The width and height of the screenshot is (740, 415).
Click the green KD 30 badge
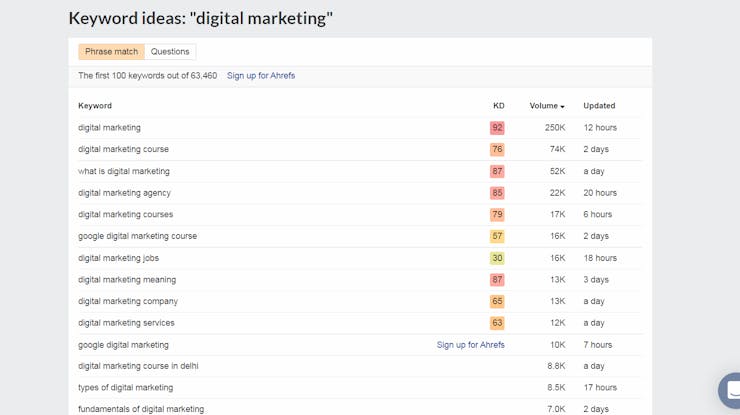497,258
